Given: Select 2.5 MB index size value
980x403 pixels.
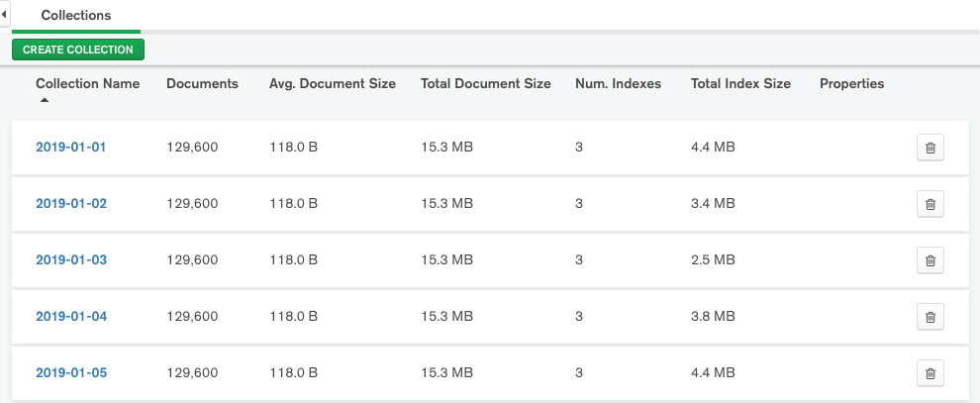Looking at the screenshot, I should click(713, 259).
